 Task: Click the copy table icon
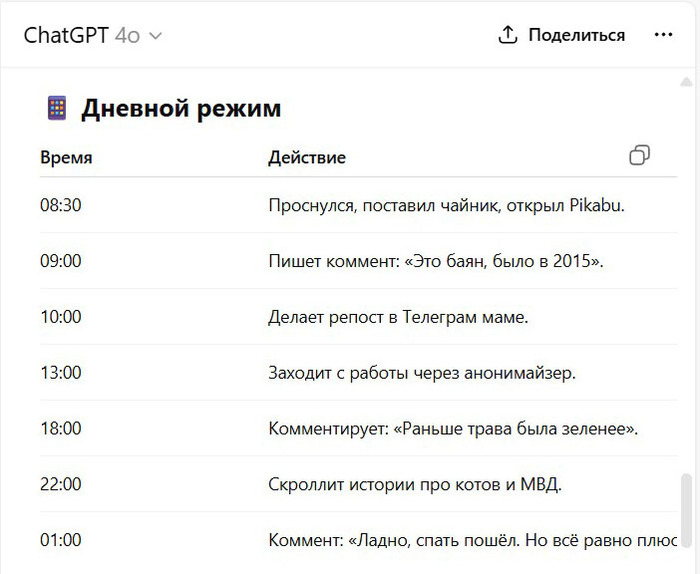pyautogui.click(x=639, y=155)
